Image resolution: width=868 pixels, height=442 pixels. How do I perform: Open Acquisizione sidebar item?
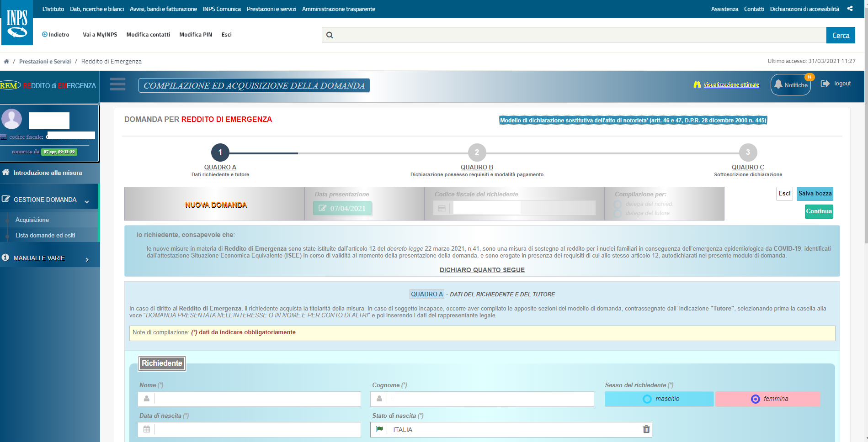32,220
